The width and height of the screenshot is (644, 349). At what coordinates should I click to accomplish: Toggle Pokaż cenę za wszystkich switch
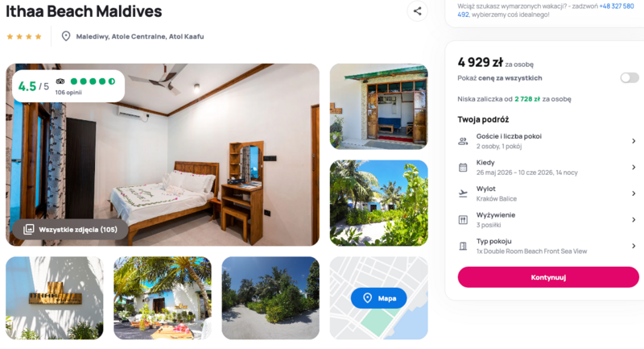tap(630, 77)
